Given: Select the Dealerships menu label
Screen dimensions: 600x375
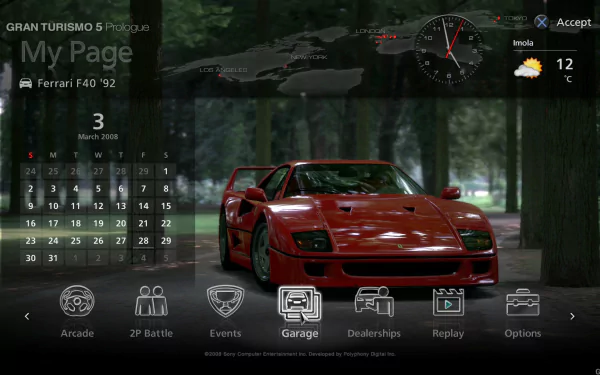Looking at the screenshot, I should [374, 333].
